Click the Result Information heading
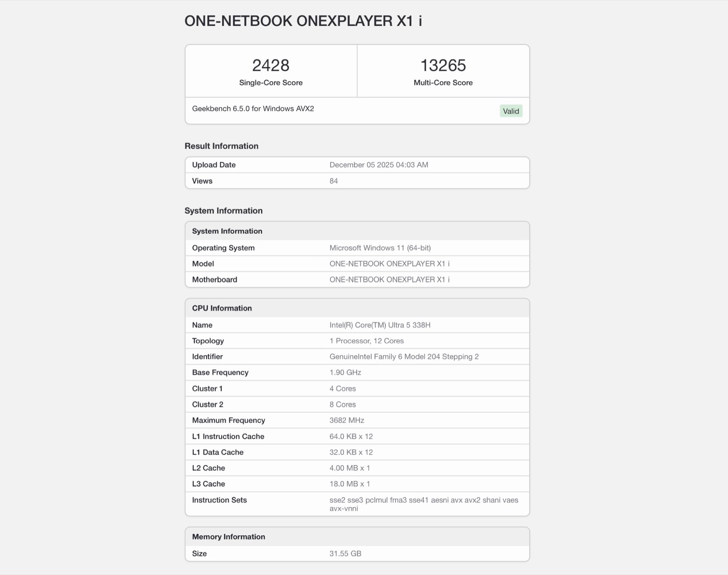This screenshot has width=728, height=575. click(x=221, y=146)
